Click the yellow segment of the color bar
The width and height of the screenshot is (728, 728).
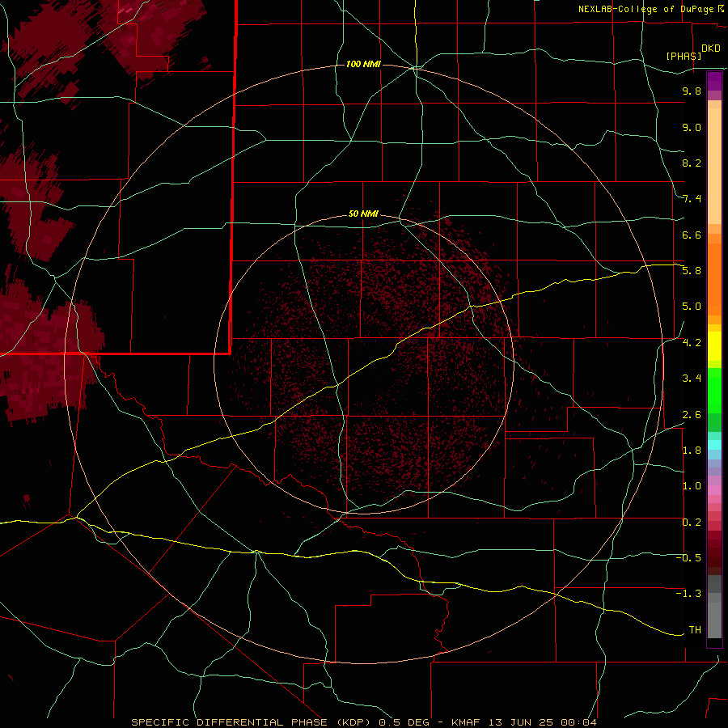(714, 346)
